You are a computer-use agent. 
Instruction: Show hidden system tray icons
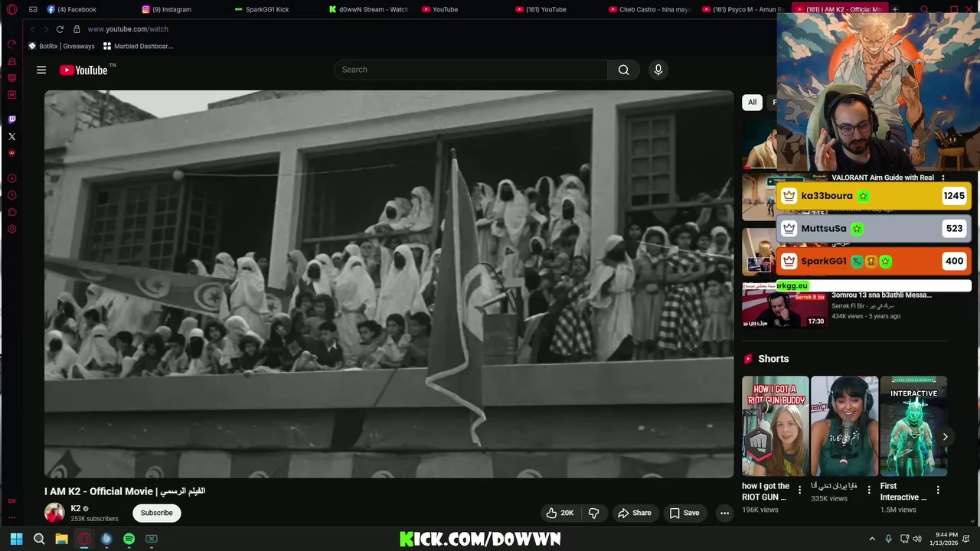coord(871,539)
